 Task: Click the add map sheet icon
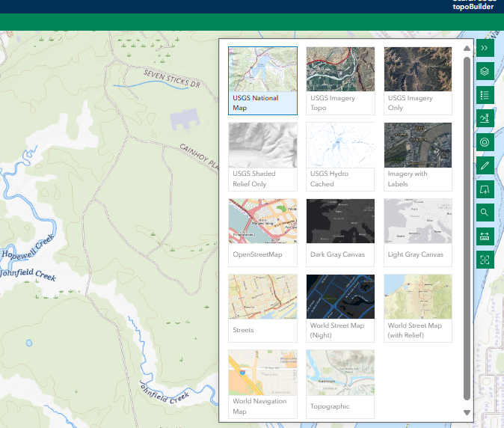coord(485,189)
